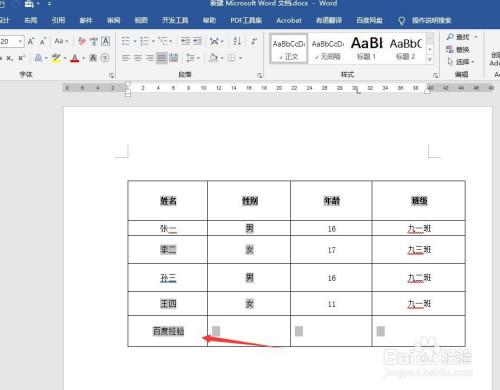Click the distributed alignment icon
The image size is (500, 390).
click(x=174, y=58)
